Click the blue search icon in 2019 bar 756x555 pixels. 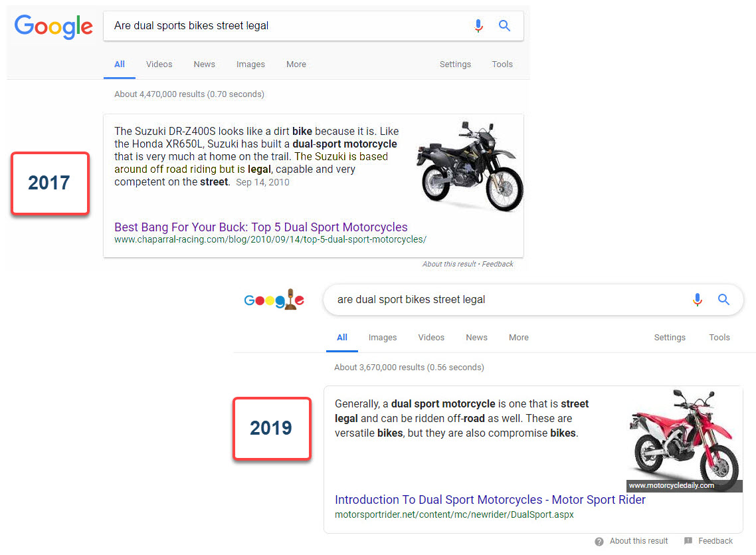click(723, 300)
